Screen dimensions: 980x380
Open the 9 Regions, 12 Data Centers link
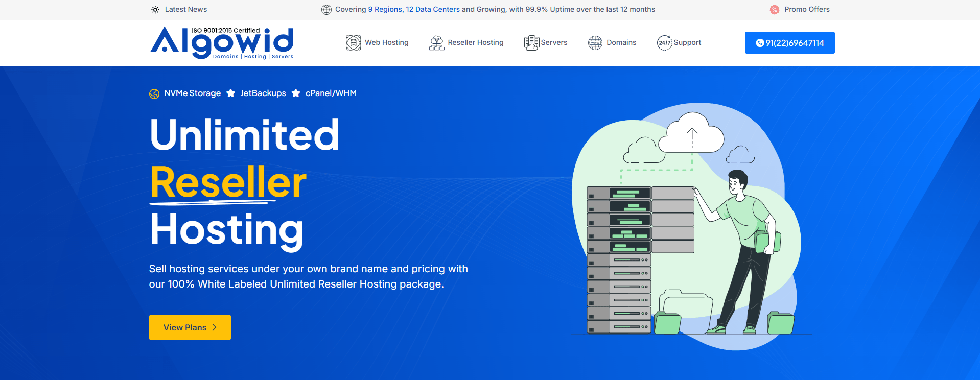[414, 9]
